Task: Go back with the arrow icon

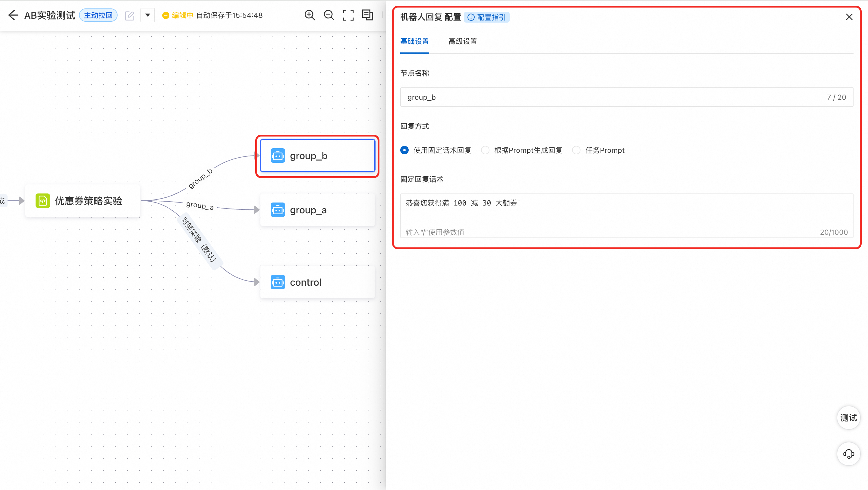Action: point(13,15)
